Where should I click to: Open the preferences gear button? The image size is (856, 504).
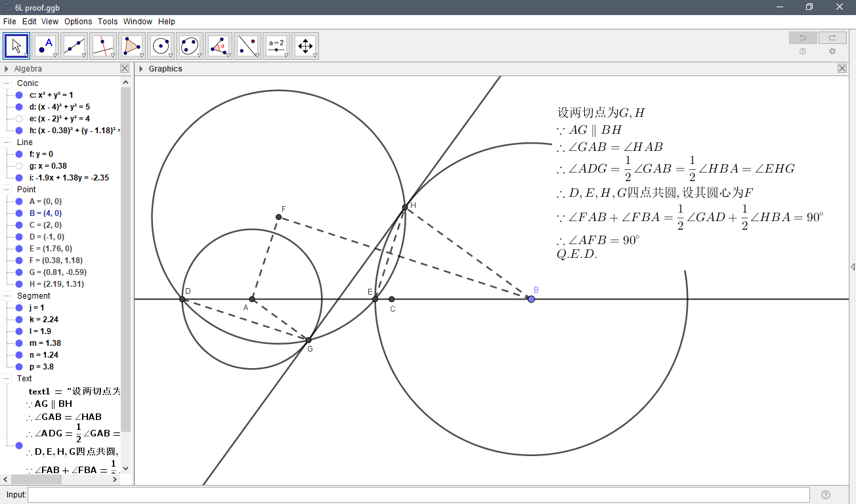pos(832,51)
